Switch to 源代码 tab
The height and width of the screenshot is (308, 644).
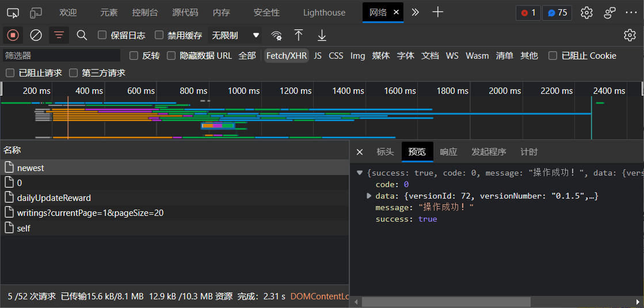point(185,13)
